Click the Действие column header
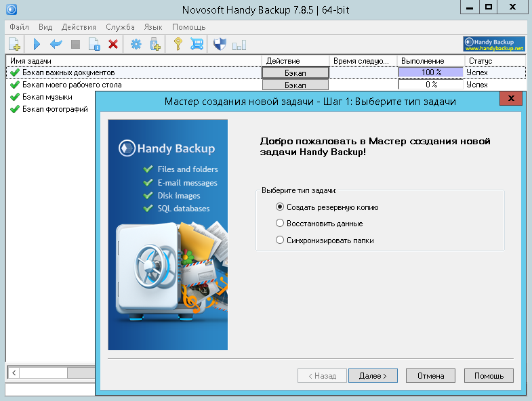This screenshot has width=532, height=401. click(x=295, y=61)
